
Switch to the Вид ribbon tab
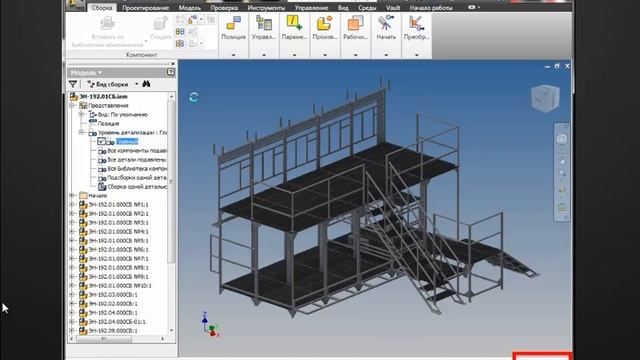[343, 8]
